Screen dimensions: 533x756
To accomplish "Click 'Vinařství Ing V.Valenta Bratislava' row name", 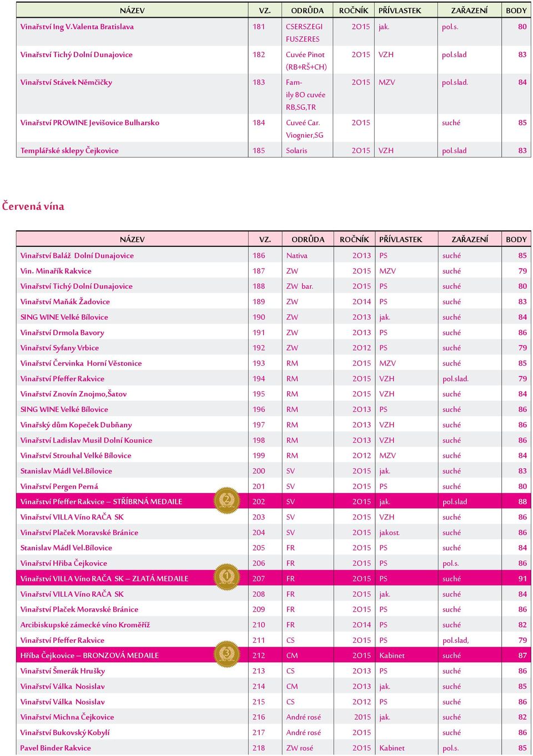I will pyautogui.click(x=77, y=27).
